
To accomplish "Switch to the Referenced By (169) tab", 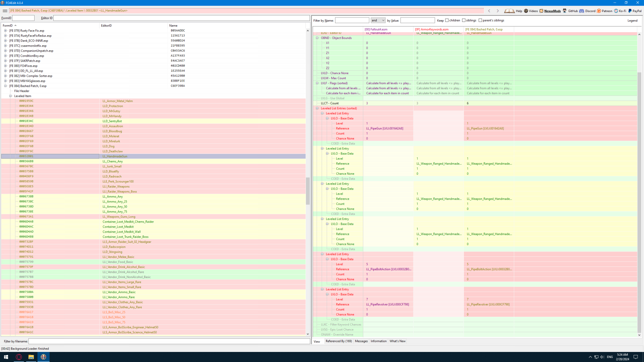I will [338, 341].
